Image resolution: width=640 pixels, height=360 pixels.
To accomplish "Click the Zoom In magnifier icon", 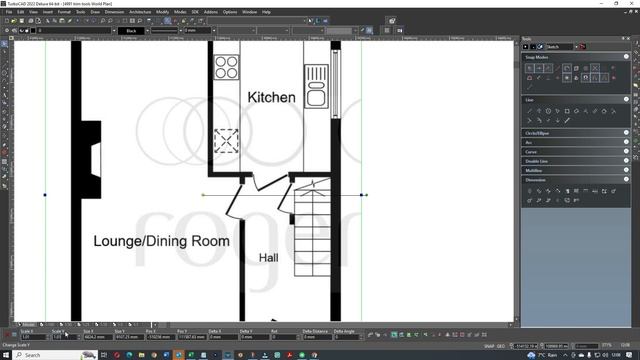I will point(102,20).
